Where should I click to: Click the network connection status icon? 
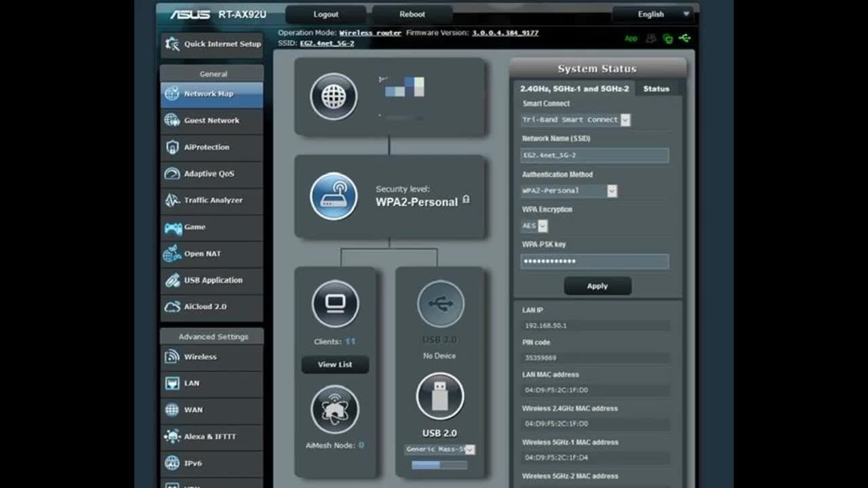(668, 39)
